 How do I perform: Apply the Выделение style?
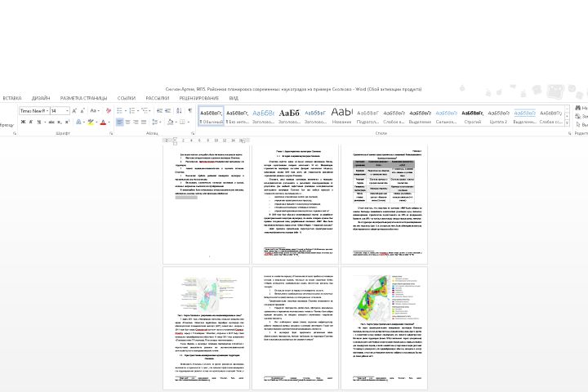click(x=420, y=116)
